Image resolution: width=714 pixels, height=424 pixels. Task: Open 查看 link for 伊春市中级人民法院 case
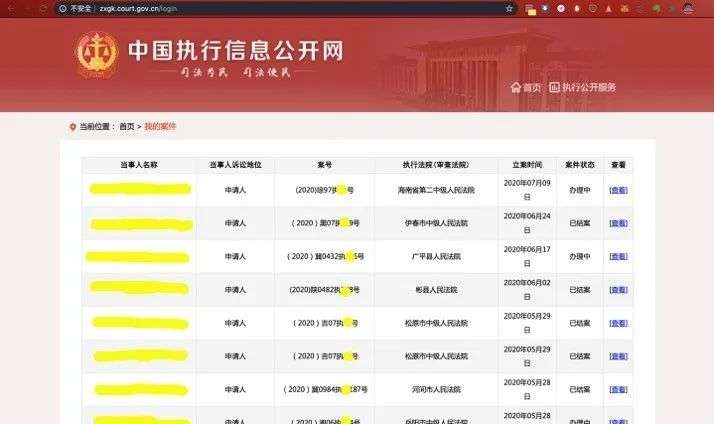[x=618, y=223]
